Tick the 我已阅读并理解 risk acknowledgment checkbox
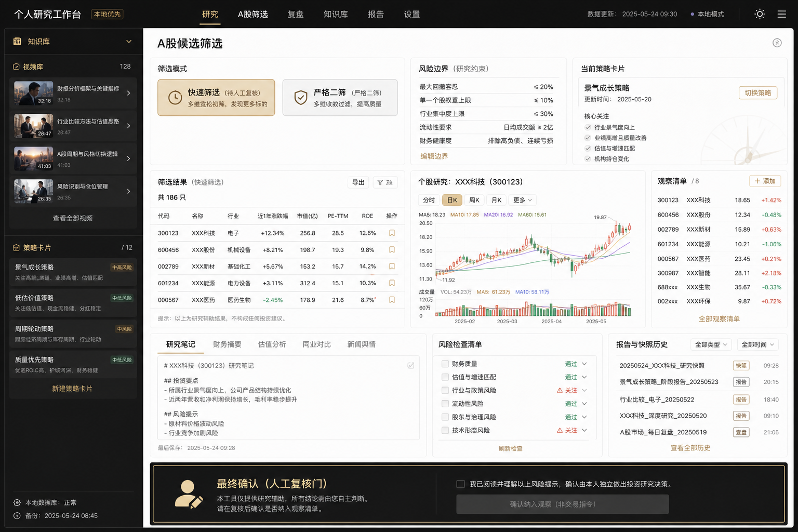 tap(460, 484)
